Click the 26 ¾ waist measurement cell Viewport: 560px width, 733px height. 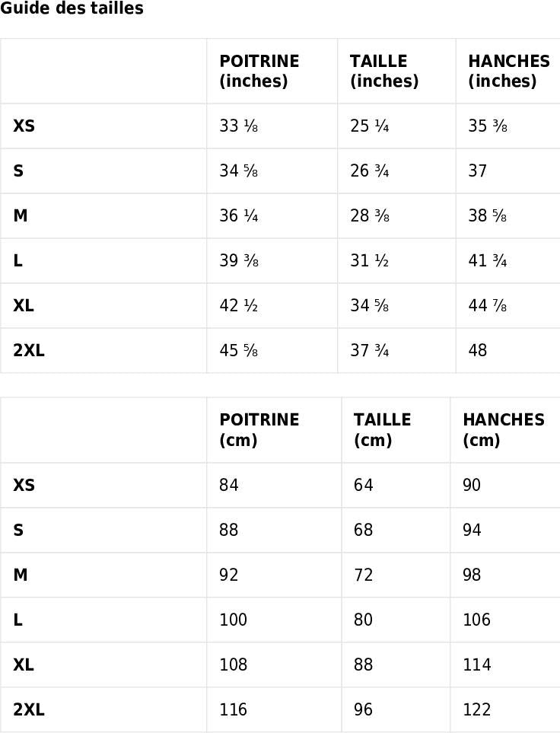click(x=370, y=171)
